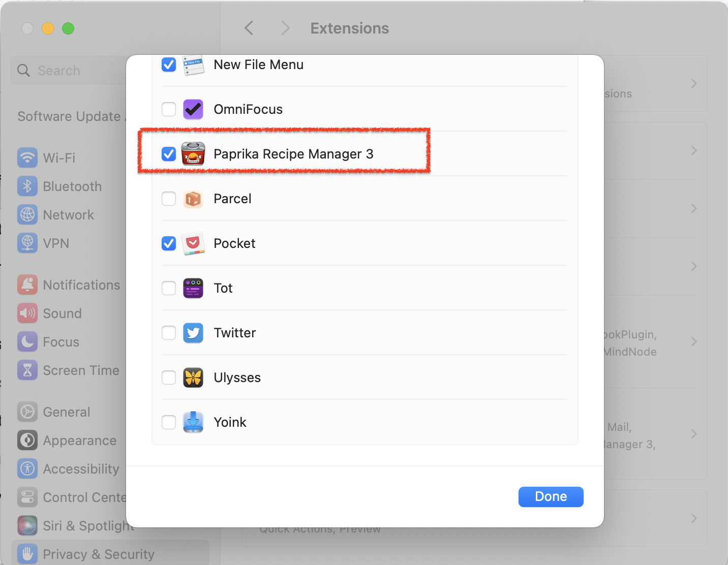Enable the OmniFocus extension checkbox
The height and width of the screenshot is (565, 728).
[x=169, y=109]
